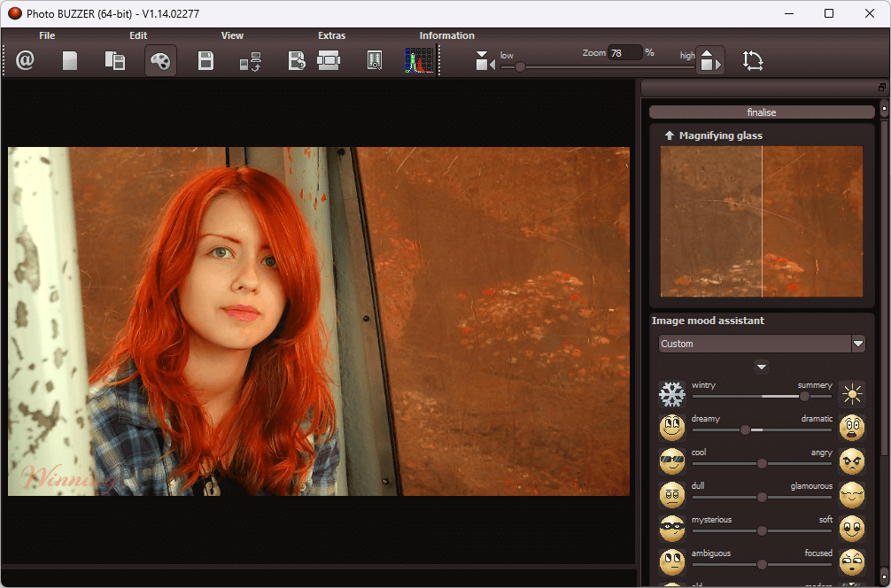Click the computer transfer arrows icon
Image resolution: width=891 pixels, height=588 pixels.
[251, 61]
